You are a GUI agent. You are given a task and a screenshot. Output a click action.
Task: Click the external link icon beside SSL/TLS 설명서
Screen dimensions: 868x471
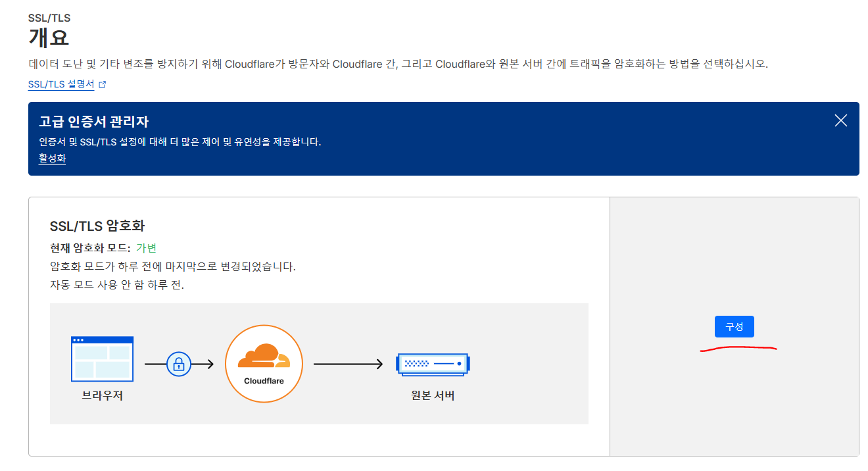click(x=102, y=85)
